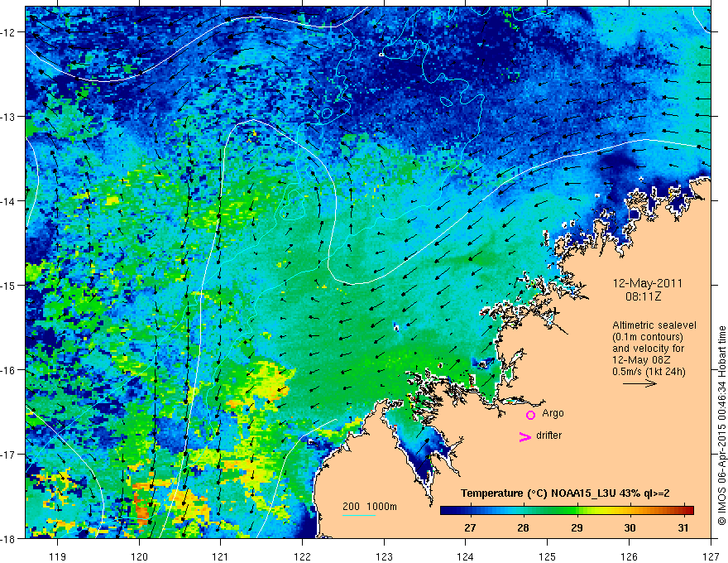Click the 'drifter' legend label

(x=548, y=435)
